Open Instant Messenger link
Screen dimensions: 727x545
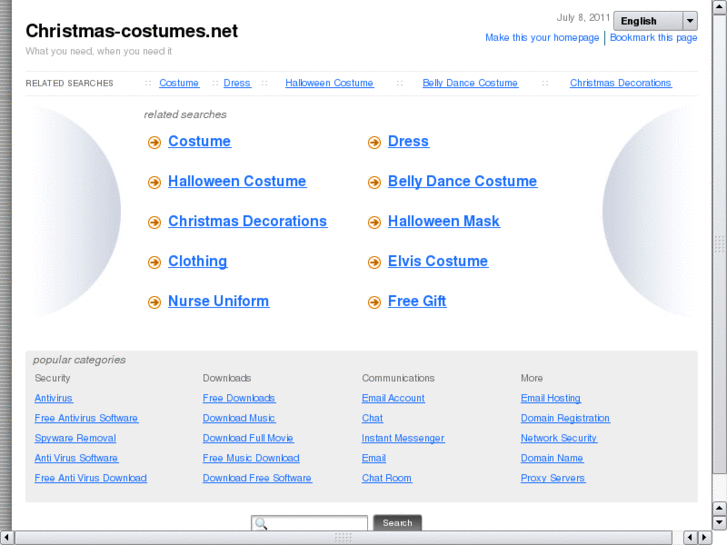tap(403, 438)
